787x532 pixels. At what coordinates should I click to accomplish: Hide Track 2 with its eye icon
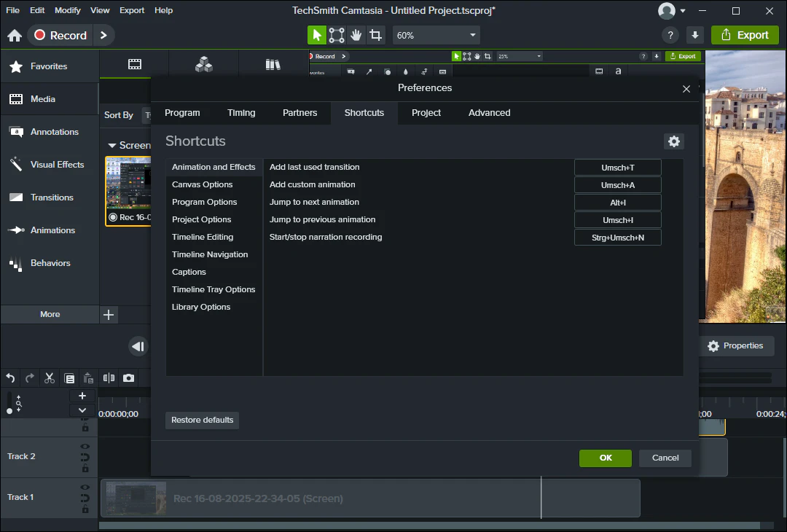(x=85, y=447)
